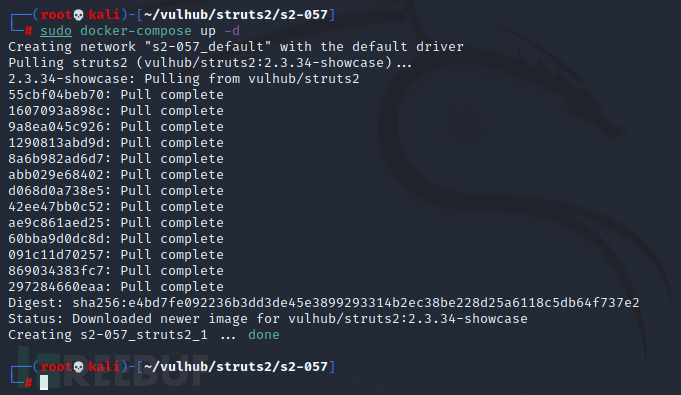Click the red # symbol at bottom prompt
Image resolution: width=681 pixels, height=395 pixels.
28,383
